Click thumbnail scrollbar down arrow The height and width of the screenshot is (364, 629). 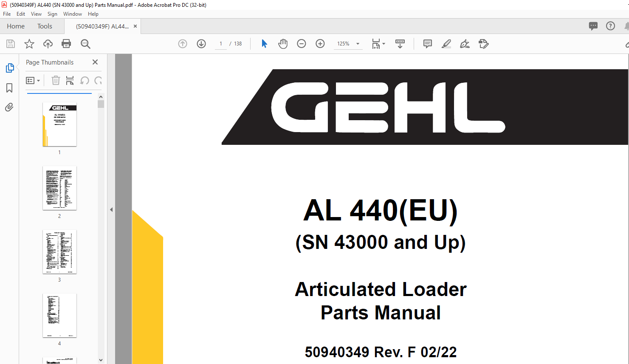[x=101, y=360]
